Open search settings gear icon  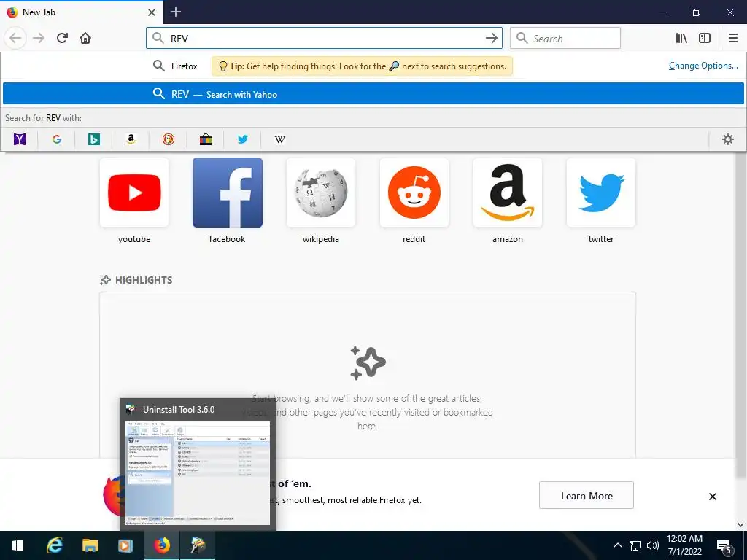click(728, 139)
